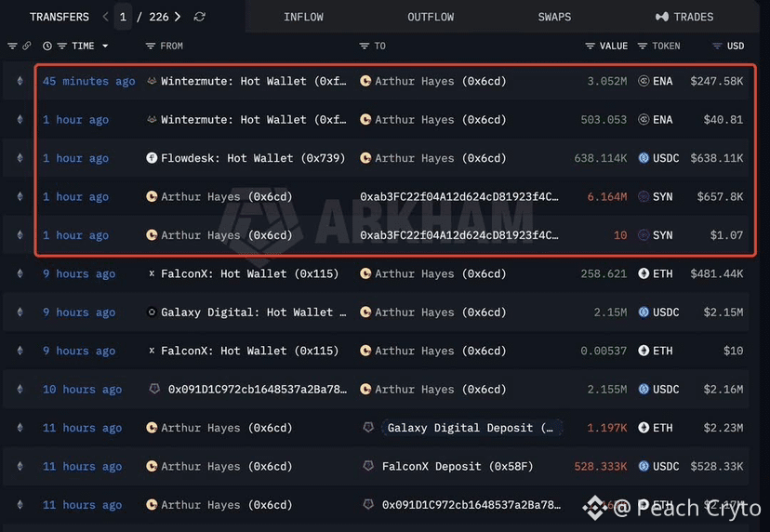The image size is (770, 532).
Task: Click the Galaxy Digital logo icon
Action: (x=152, y=312)
